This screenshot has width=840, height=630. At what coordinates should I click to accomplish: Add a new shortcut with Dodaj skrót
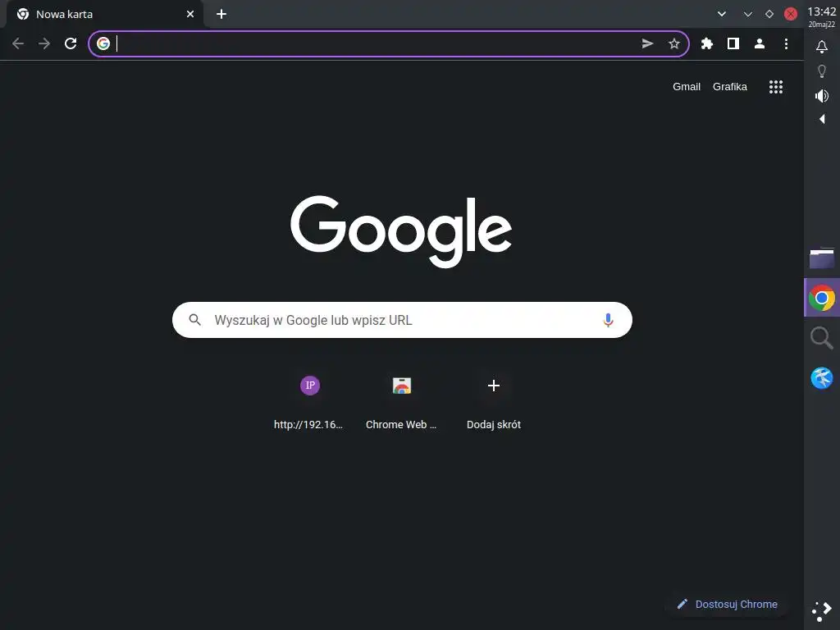[x=493, y=402]
